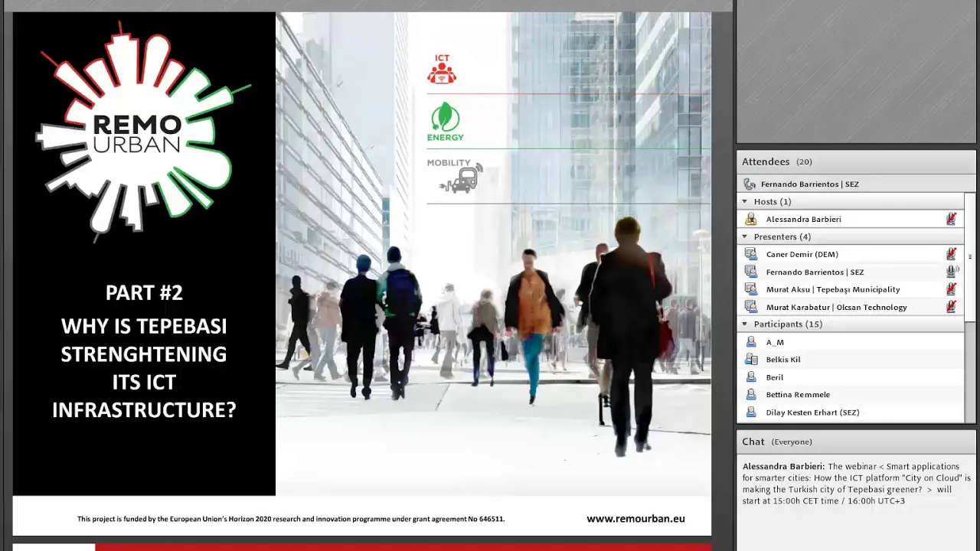Image resolution: width=980 pixels, height=551 pixels.
Task: Click the participant icon next to A_M
Action: (751, 342)
